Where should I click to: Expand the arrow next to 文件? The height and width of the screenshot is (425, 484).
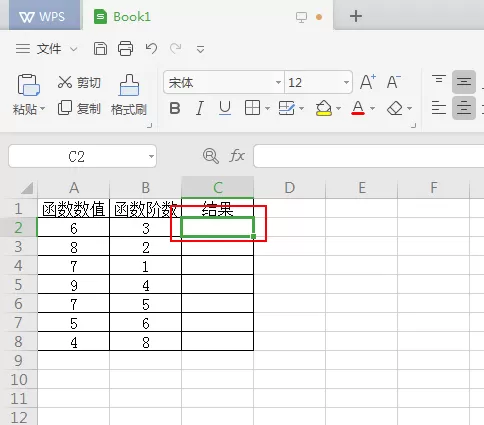tap(74, 49)
